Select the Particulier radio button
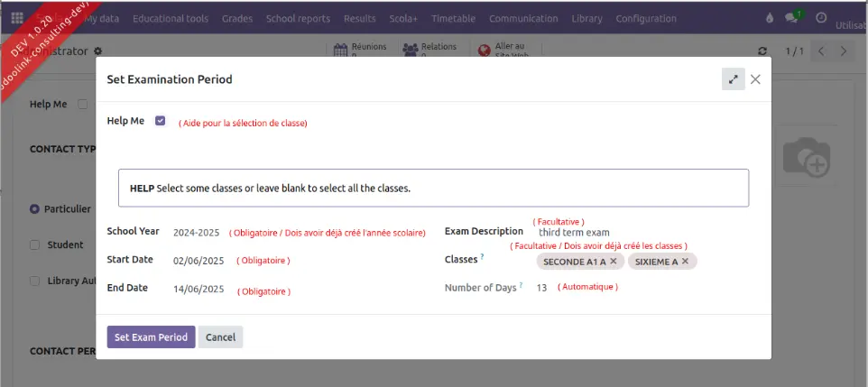 click(x=34, y=208)
